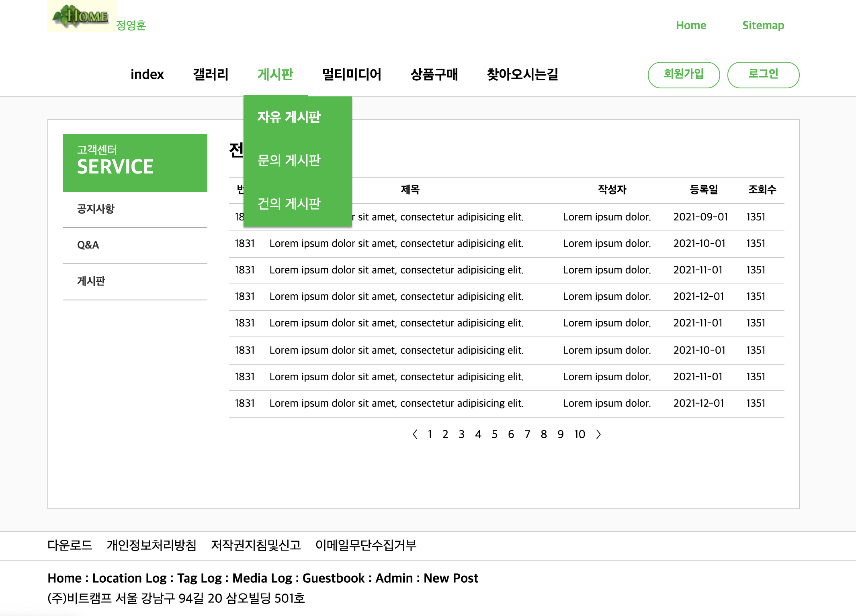Open 자유 게시판 from dropdown menu
Image resolution: width=856 pixels, height=616 pixels.
pyautogui.click(x=289, y=117)
